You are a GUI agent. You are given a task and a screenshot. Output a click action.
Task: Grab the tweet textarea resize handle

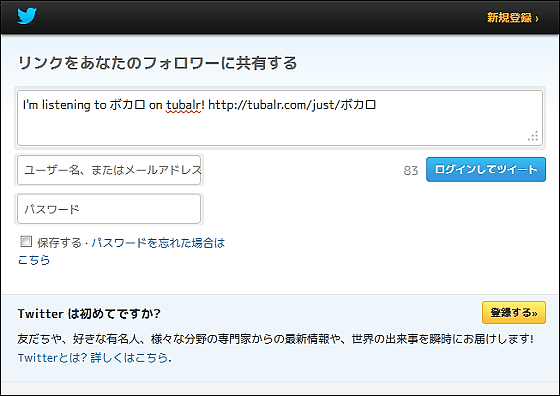pos(533,136)
